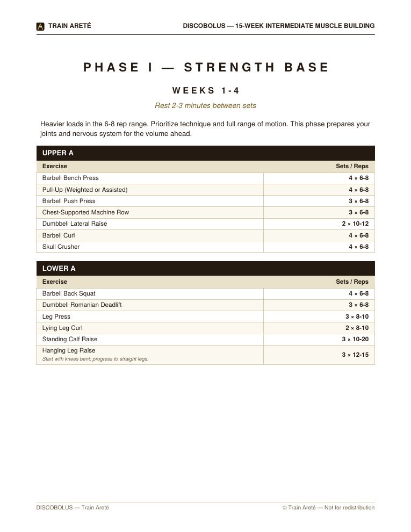Select the Not for redistribution footer text
This screenshot has height=532, width=411.
click(349, 508)
